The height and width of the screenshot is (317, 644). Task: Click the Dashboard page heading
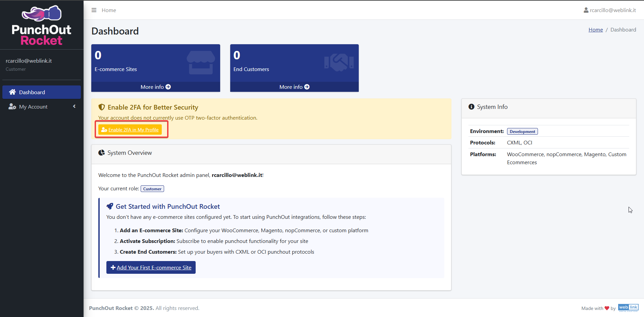click(x=115, y=31)
